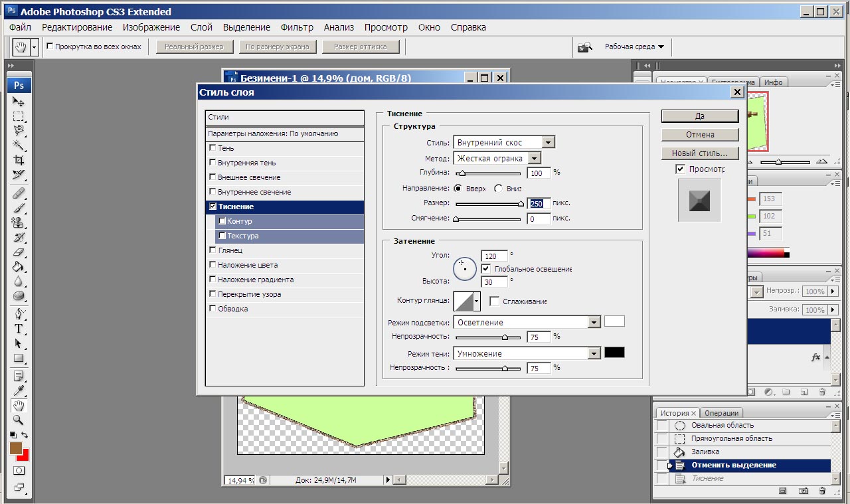
Task: Confirm the layer style with Да
Action: point(700,116)
